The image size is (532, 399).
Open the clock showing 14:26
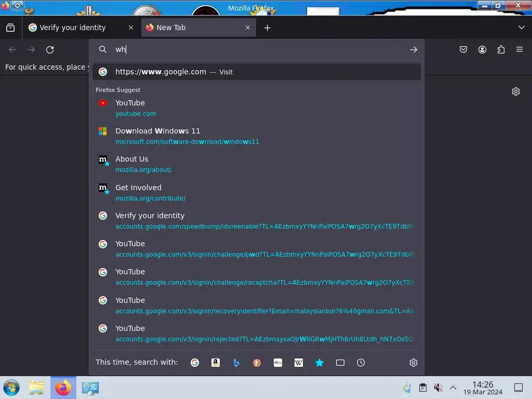pos(483,388)
